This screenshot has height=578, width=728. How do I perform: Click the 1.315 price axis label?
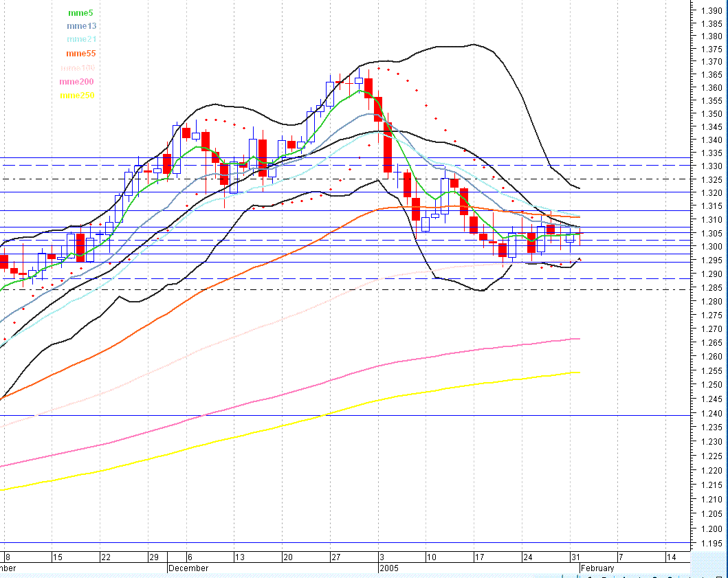(x=712, y=206)
